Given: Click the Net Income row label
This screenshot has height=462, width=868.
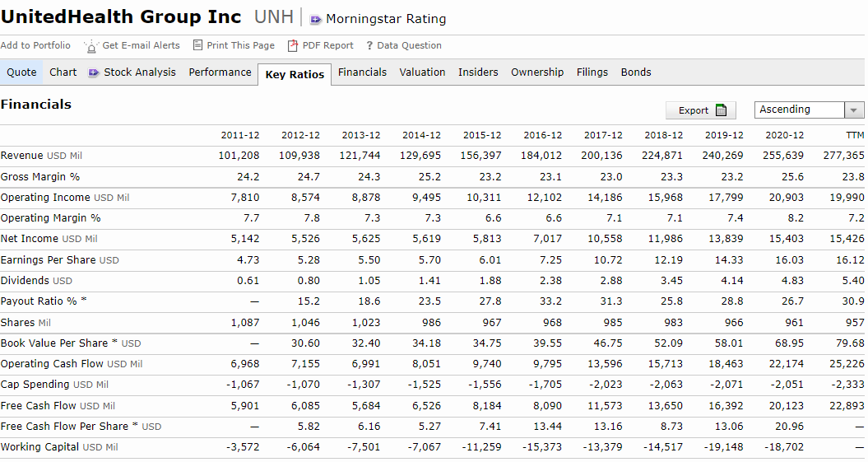Looking at the screenshot, I should pos(49,239).
